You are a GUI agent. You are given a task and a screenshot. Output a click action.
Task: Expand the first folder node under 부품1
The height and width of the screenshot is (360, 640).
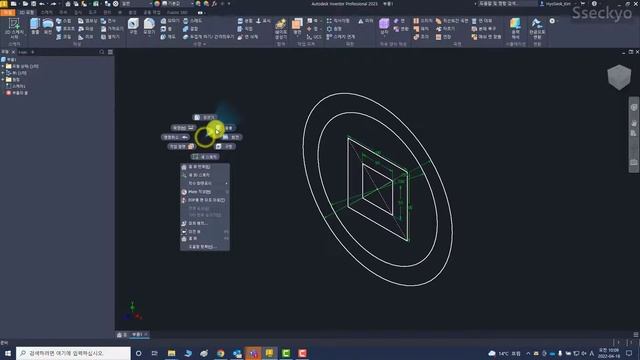coord(3,66)
